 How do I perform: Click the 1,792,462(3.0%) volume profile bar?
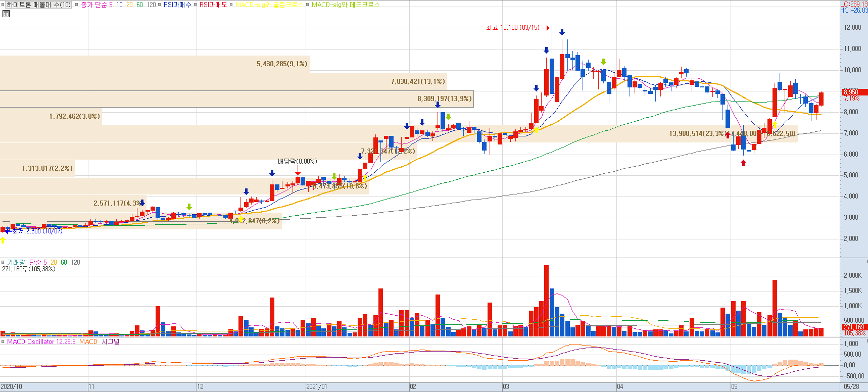click(x=51, y=117)
